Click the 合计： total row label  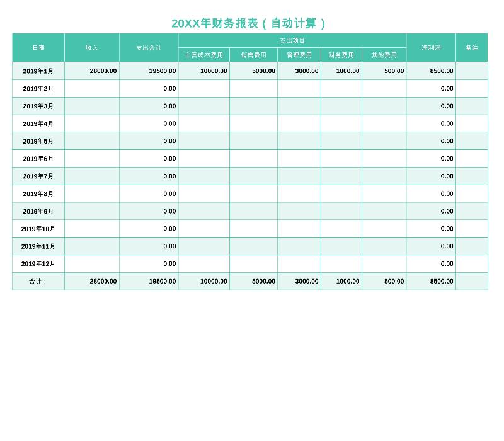[x=38, y=282]
